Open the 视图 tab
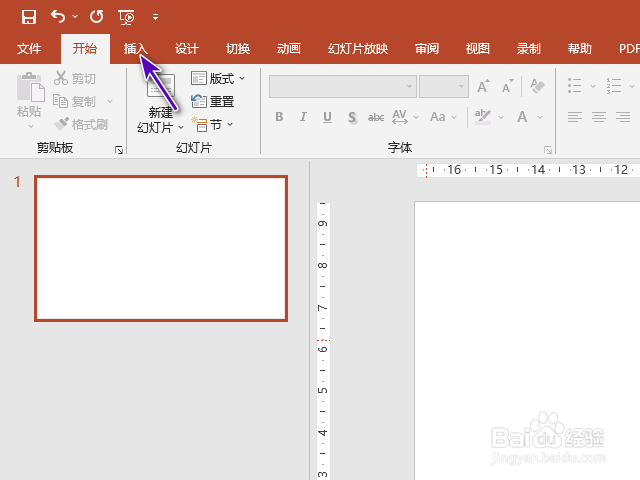640x480 pixels. (x=478, y=49)
